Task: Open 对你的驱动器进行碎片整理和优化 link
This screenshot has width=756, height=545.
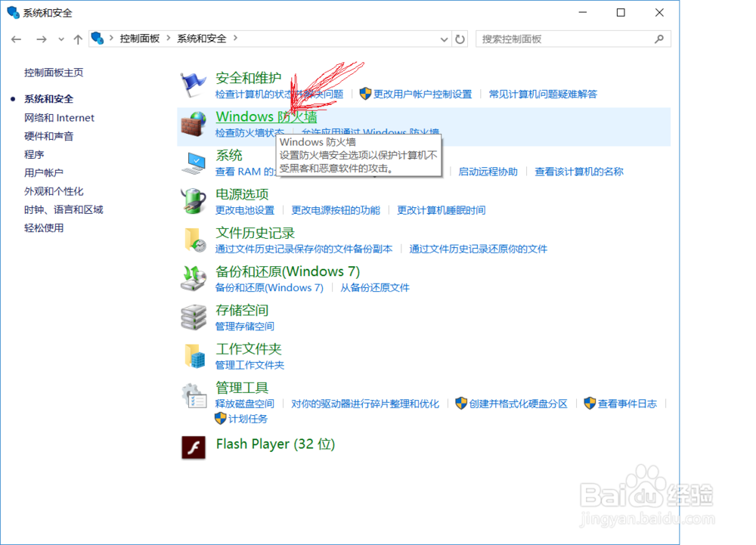Action: (x=365, y=404)
